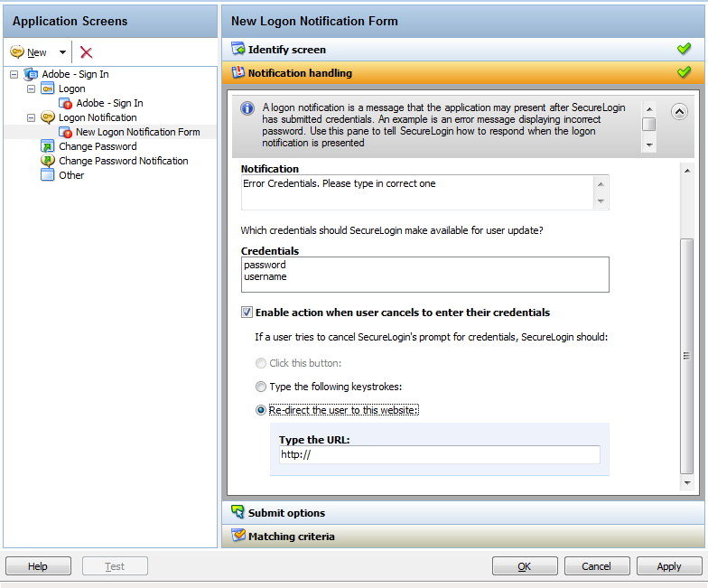
Task: Select Type the following keystrokes radio
Action: pyautogui.click(x=261, y=387)
